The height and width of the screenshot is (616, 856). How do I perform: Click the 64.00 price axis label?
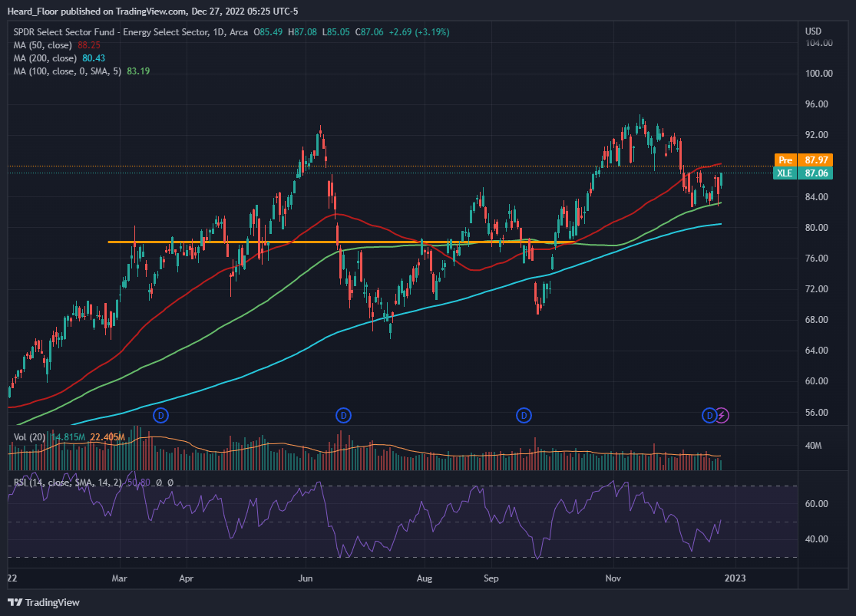click(817, 351)
